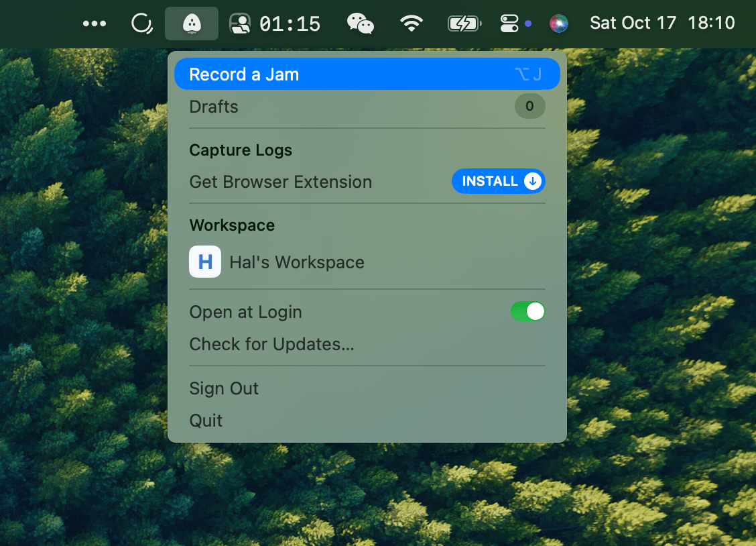Screen dimensions: 756x546
Task: Click the Hal's Workspace label
Action: pos(297,262)
